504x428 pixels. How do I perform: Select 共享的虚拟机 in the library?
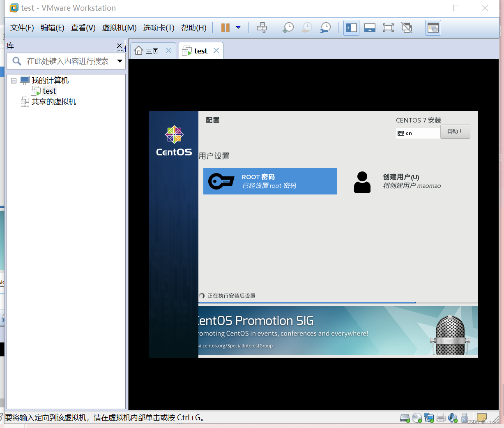[53, 102]
